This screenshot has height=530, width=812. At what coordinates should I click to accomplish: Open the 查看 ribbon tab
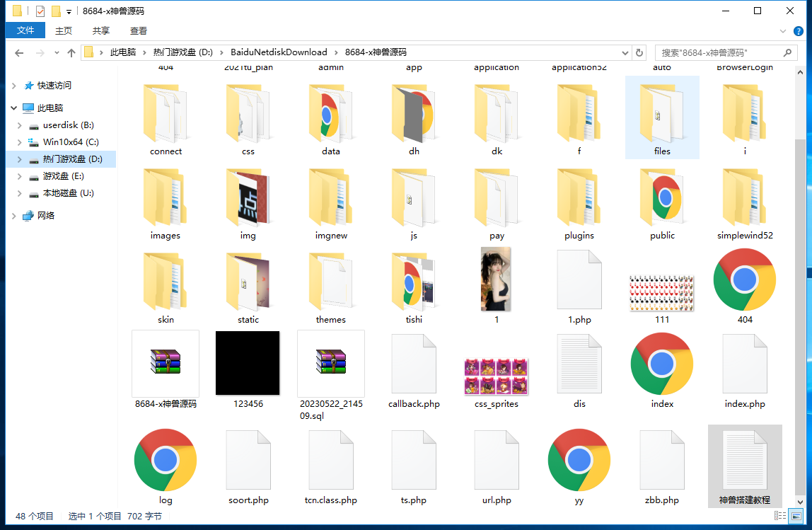pos(139,30)
